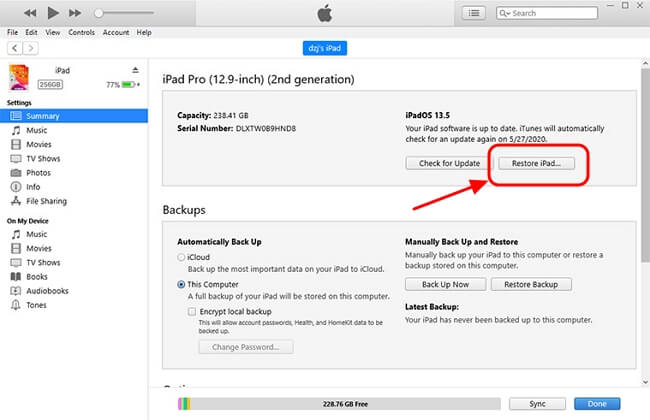Open the list view icon near search
This screenshot has width=650, height=420.
tap(474, 13)
